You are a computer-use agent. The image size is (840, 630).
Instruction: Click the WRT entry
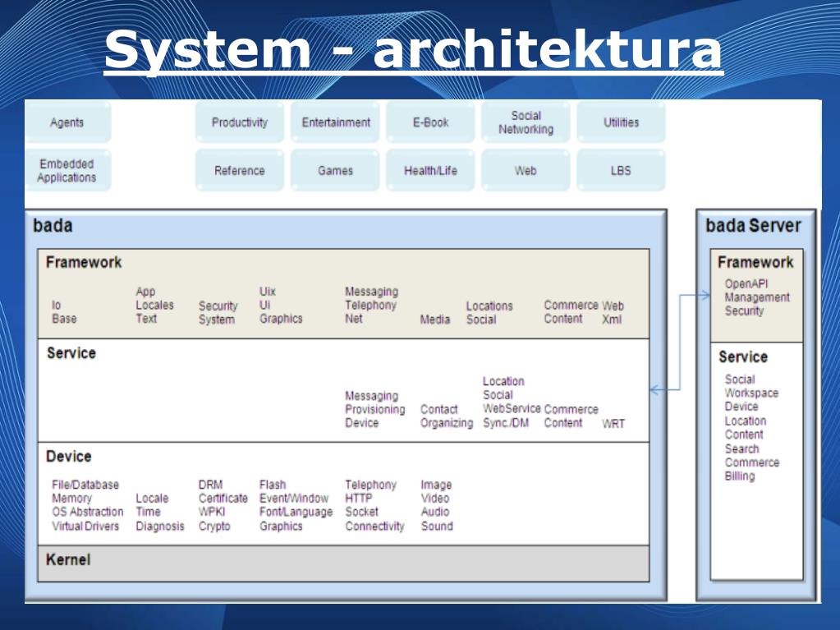[613, 424]
